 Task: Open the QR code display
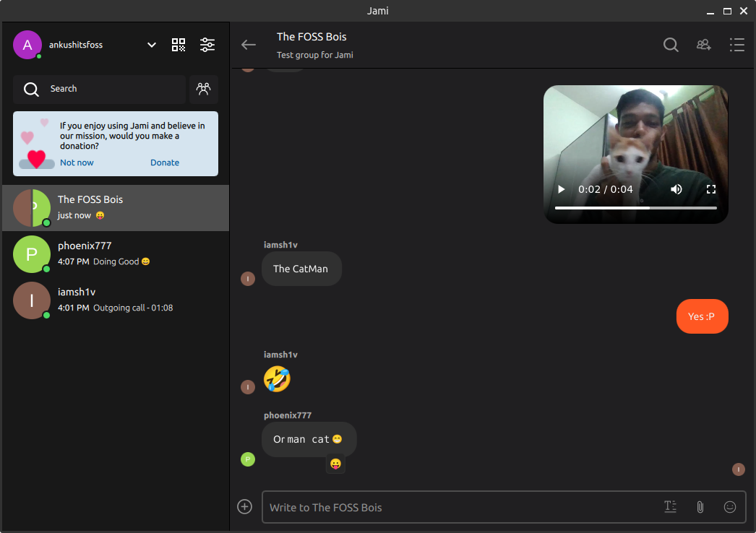pyautogui.click(x=179, y=44)
